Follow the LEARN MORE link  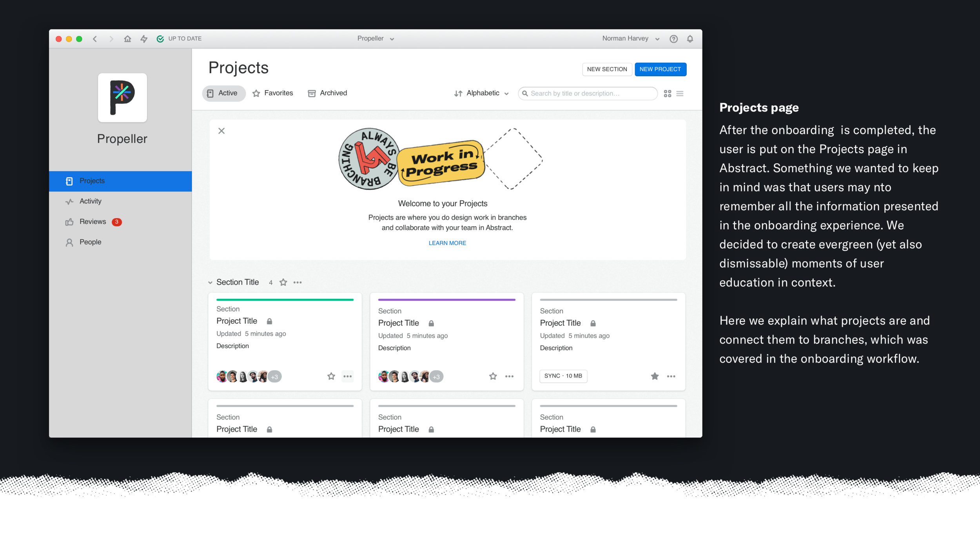click(447, 243)
